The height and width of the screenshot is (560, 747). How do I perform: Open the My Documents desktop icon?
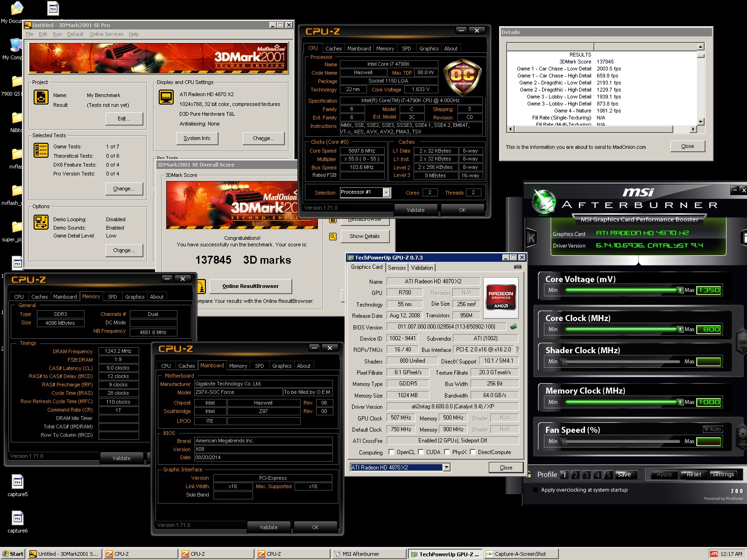point(16,8)
